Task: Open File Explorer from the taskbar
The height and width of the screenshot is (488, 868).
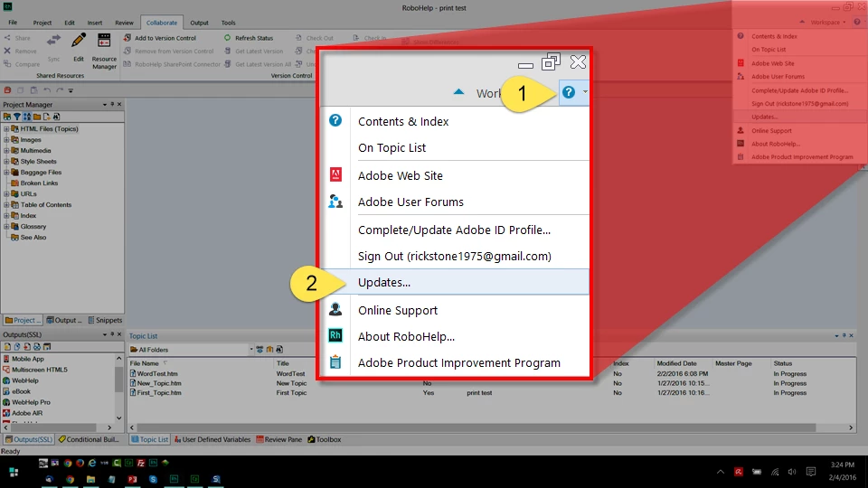Action: [90, 479]
